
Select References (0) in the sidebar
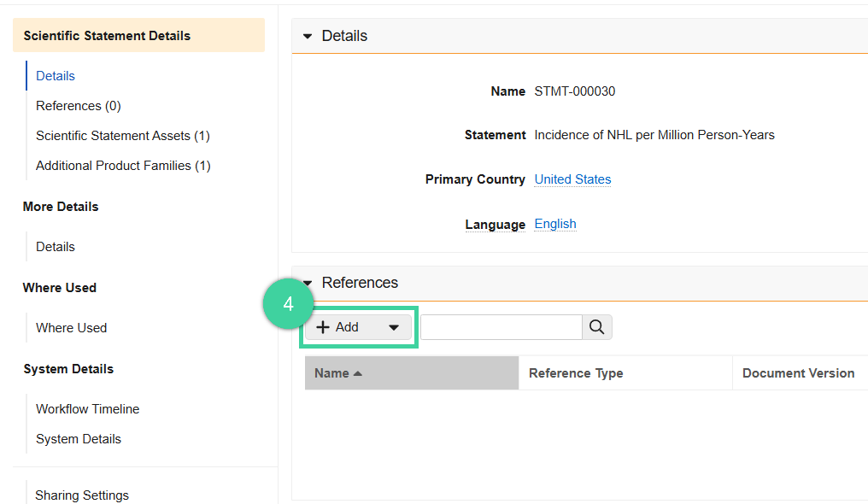[x=78, y=105]
